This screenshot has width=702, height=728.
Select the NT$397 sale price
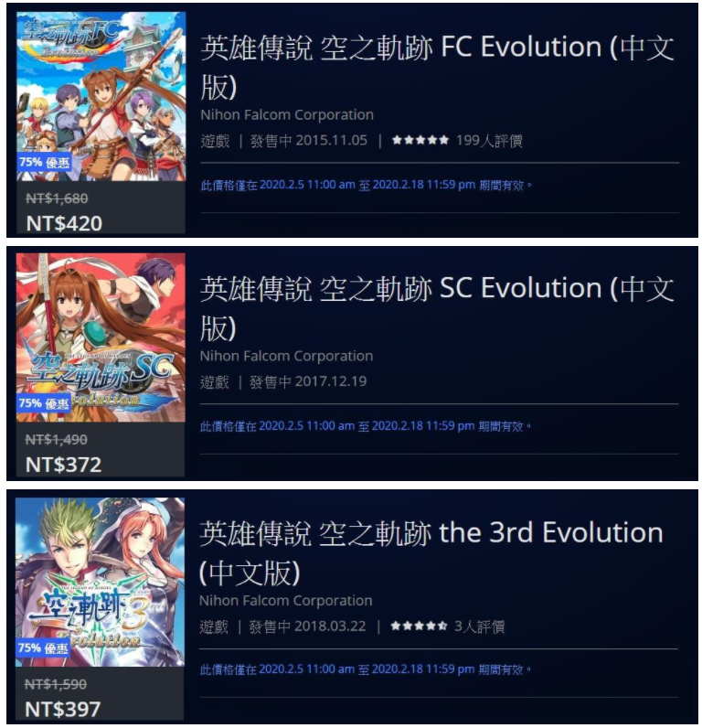[x=63, y=709]
